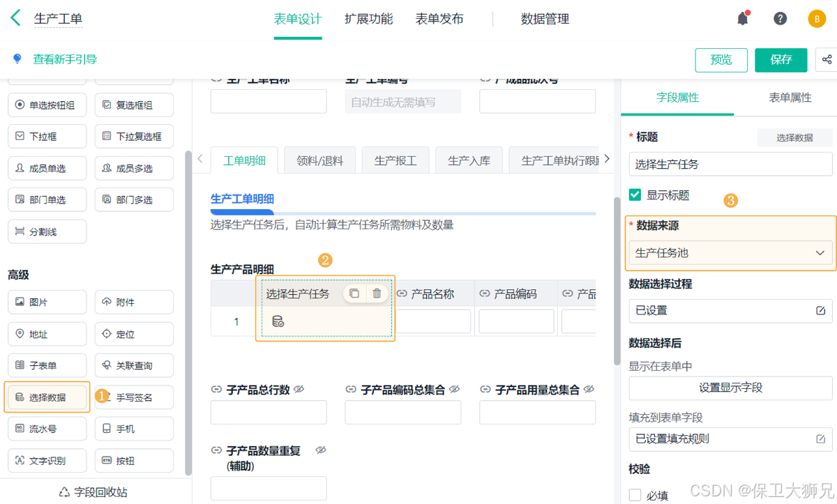
Task: Click the share icon next to 保存
Action: (x=827, y=60)
